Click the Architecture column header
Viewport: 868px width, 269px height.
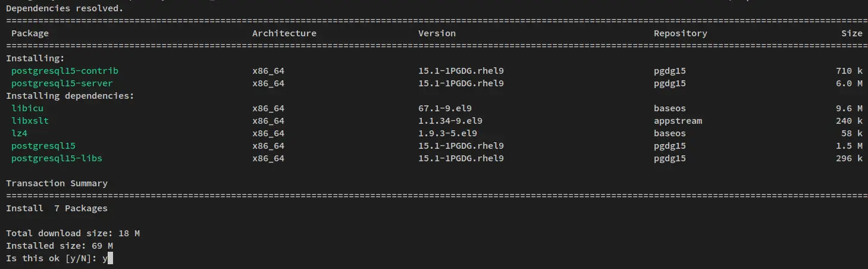tap(284, 33)
